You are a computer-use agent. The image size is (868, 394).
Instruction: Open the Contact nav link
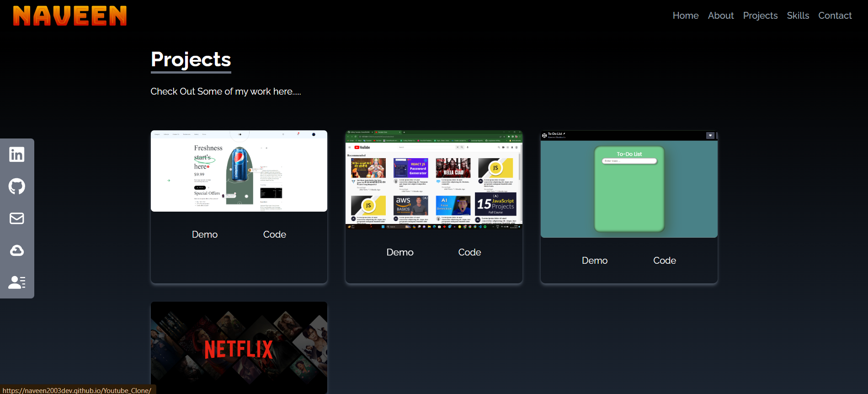[835, 16]
